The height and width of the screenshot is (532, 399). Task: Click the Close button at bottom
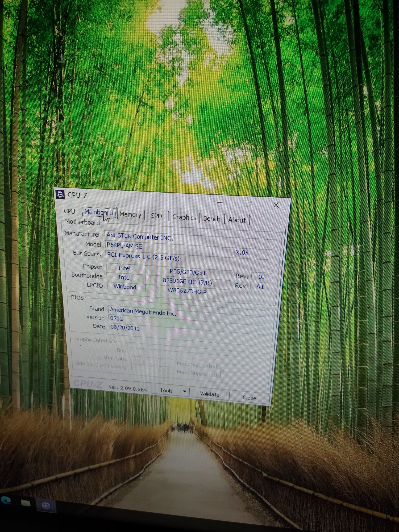[x=249, y=398]
